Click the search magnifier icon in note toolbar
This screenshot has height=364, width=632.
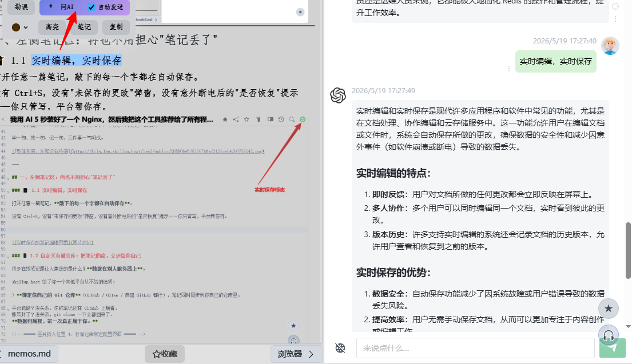click(x=292, y=119)
